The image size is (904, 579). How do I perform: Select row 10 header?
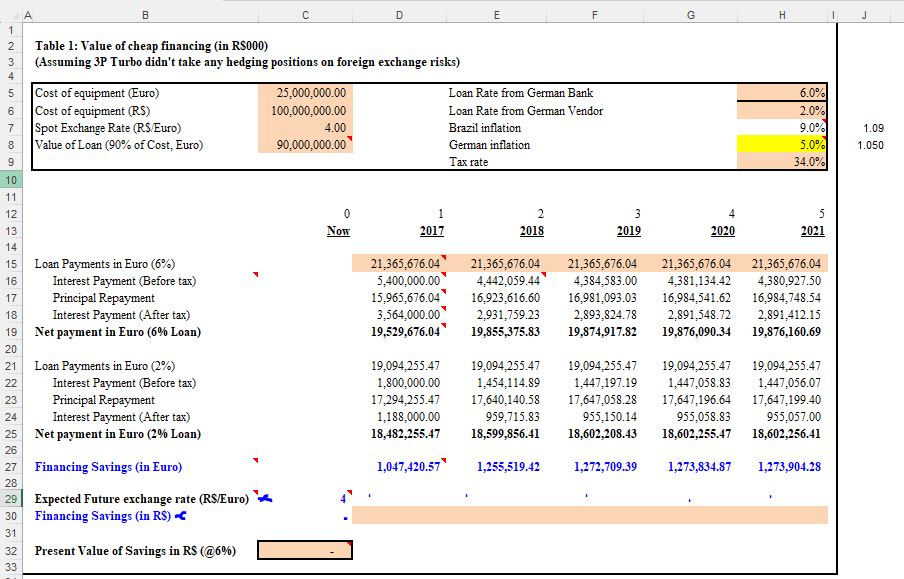pyautogui.click(x=10, y=179)
